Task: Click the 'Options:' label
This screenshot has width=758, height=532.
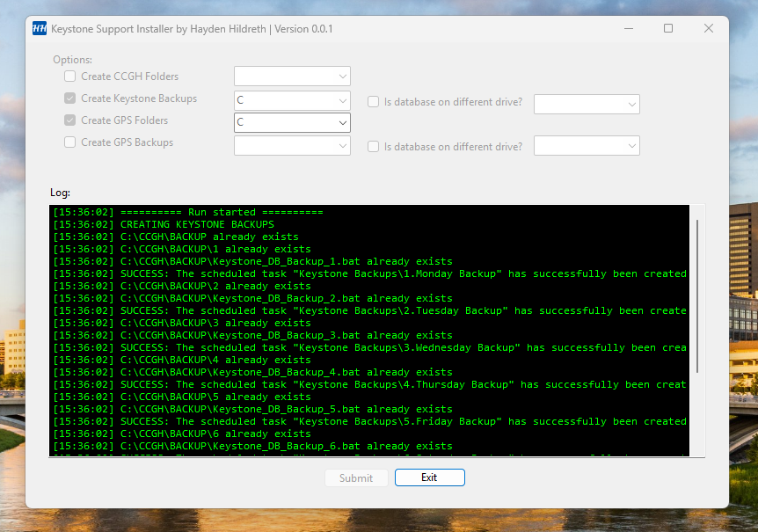Action: [x=72, y=60]
